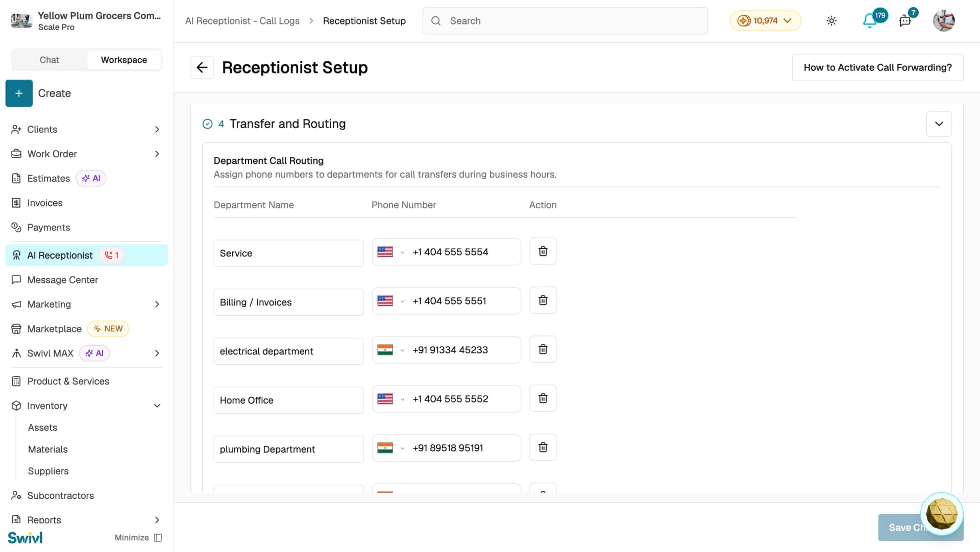
Task: Collapse the Inventory menu chevron
Action: 157,406
